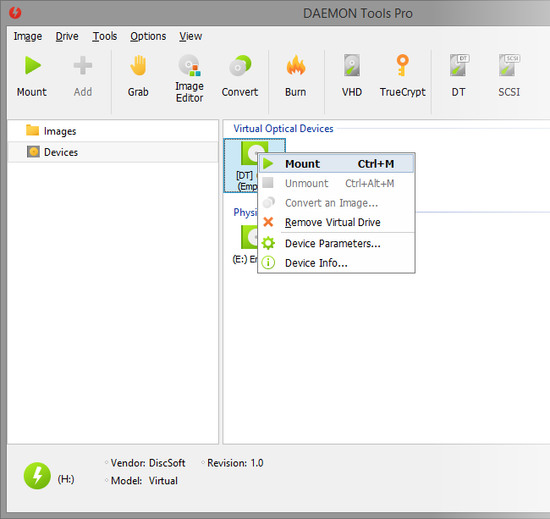Open the Image menu
This screenshot has width=550, height=519.
28,36
